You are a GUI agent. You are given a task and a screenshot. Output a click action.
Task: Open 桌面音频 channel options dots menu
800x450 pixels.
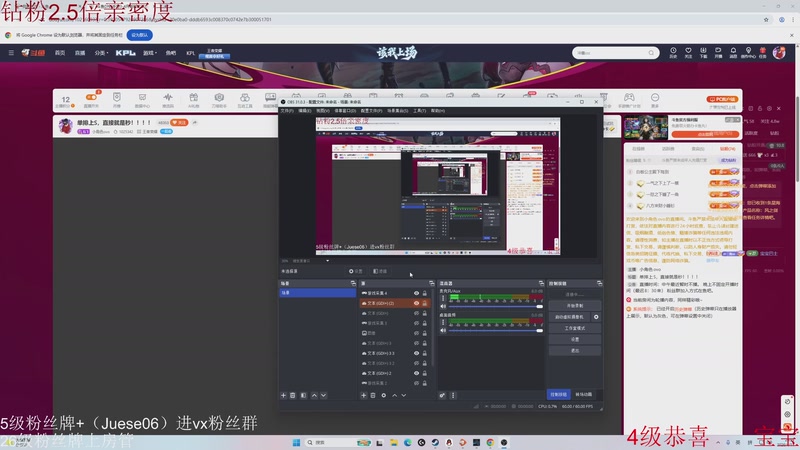pos(443,322)
